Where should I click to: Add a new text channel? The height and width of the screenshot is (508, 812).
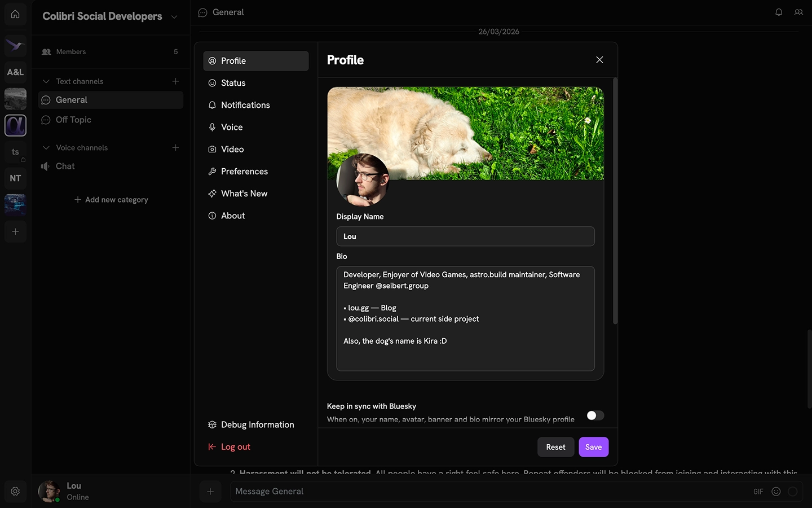click(175, 81)
